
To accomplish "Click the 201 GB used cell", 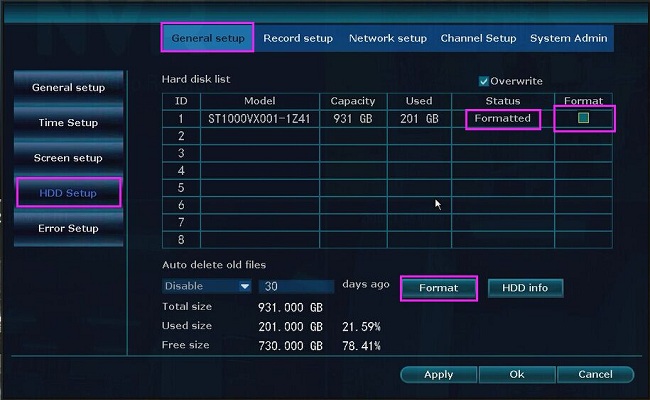I will [419, 119].
